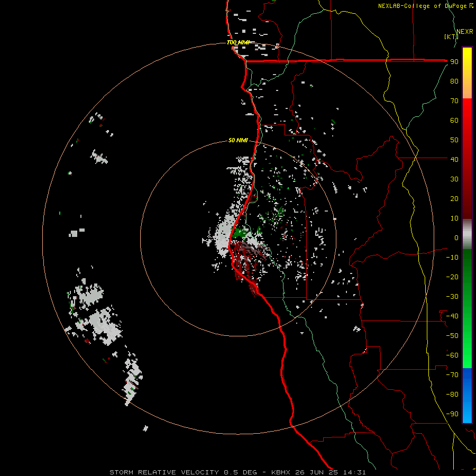This screenshot has width=476, height=476.
Task: Click the "50 NMI" range ring label
Action: click(x=238, y=140)
